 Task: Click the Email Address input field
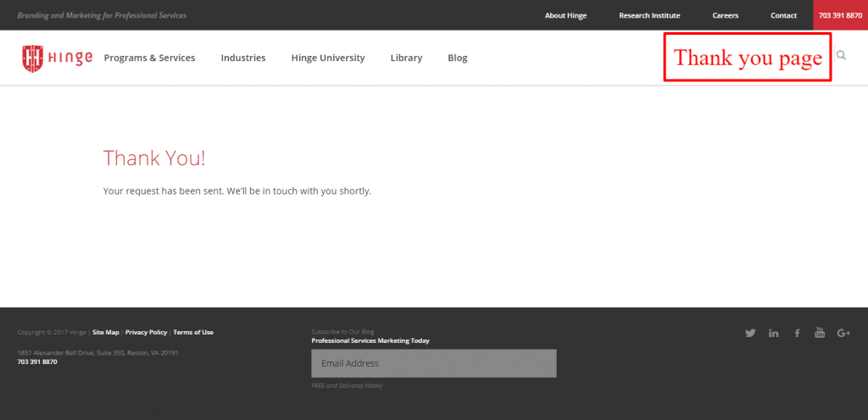pos(433,363)
